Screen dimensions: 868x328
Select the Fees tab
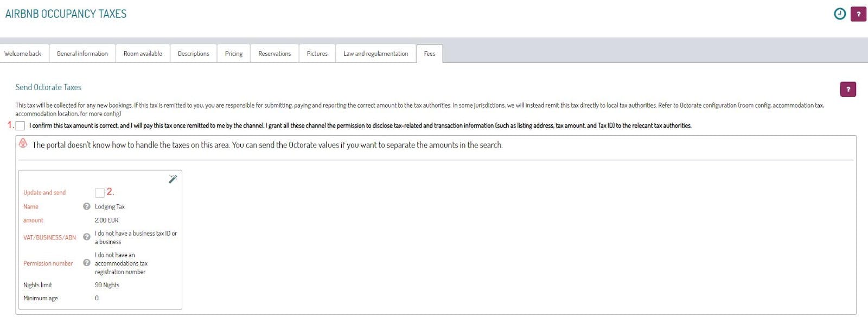pos(430,54)
